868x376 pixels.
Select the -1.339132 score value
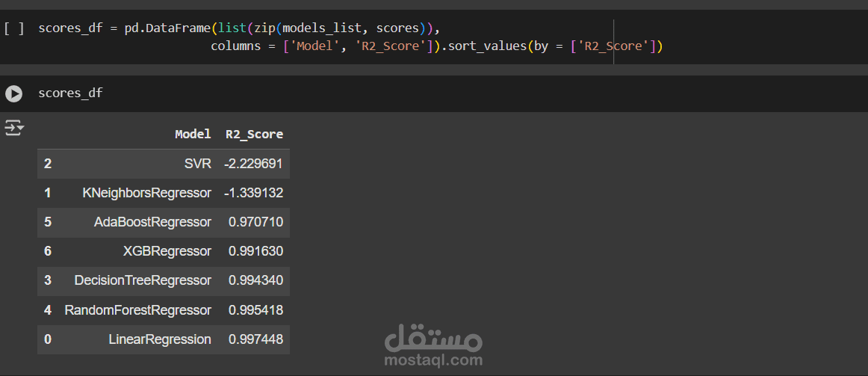pyautogui.click(x=253, y=194)
